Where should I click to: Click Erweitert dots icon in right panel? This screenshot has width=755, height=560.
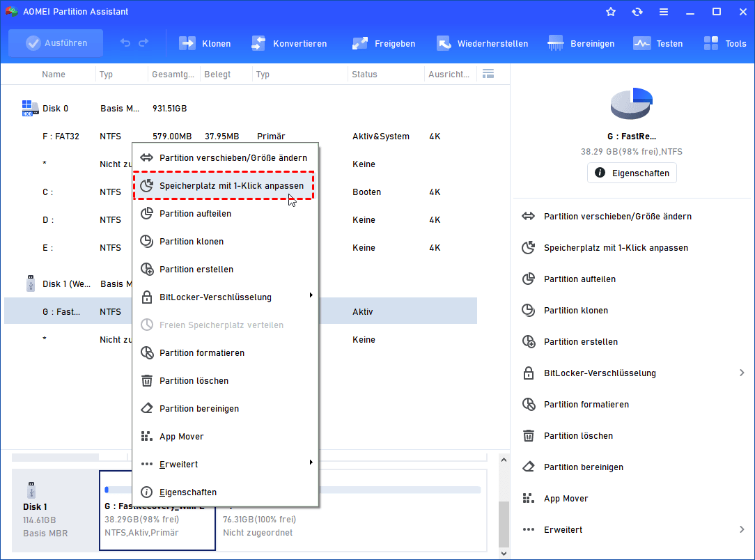(x=528, y=529)
